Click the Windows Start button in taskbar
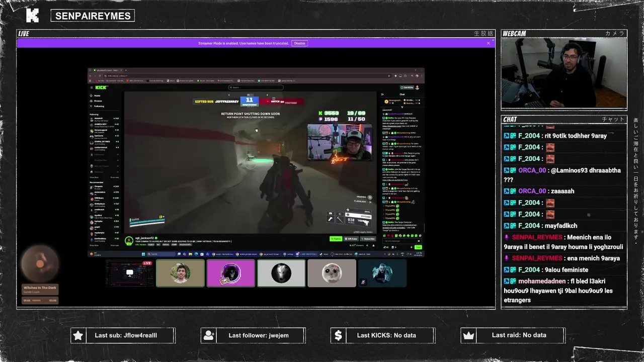This screenshot has height=362, width=644. point(143,254)
